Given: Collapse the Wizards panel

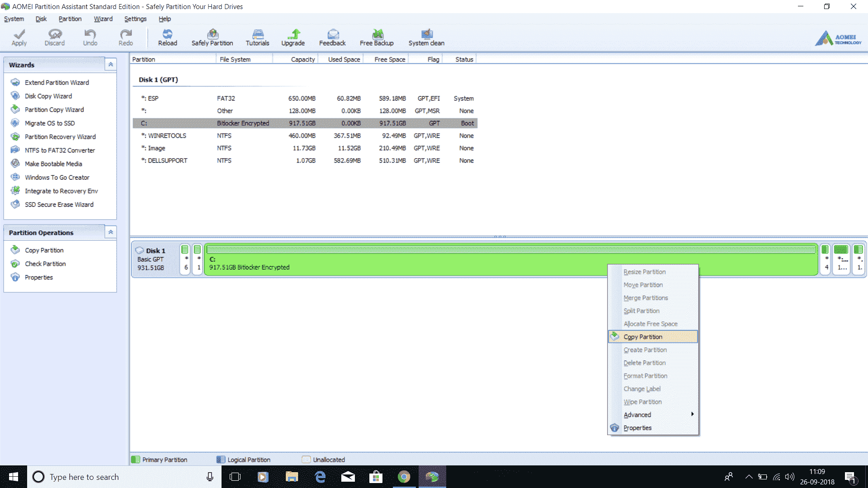Looking at the screenshot, I should [111, 64].
